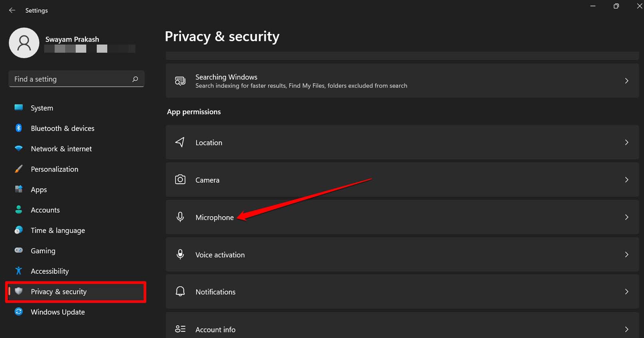
Task: Click the Location arrow icon
Action: click(180, 142)
